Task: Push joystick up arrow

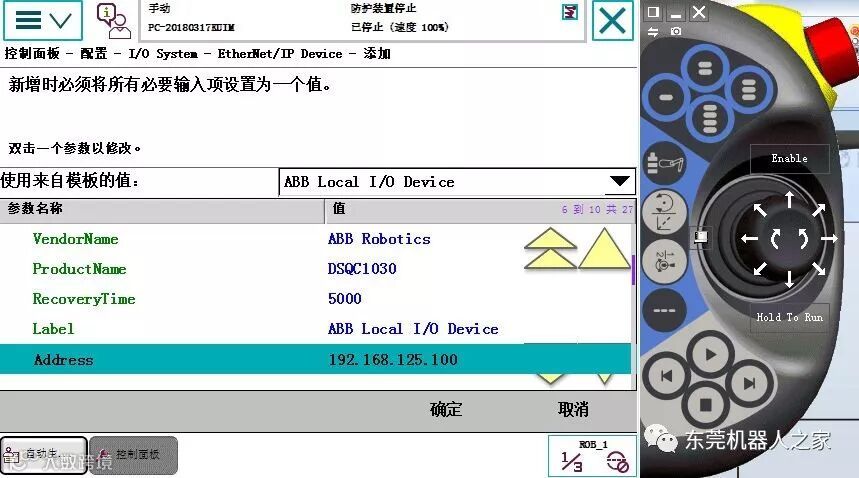Action: click(x=789, y=200)
